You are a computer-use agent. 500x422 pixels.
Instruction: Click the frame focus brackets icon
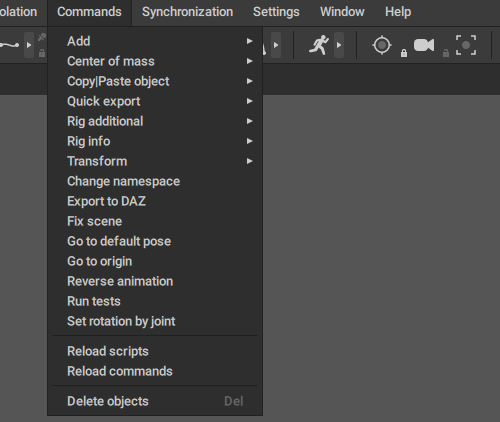click(x=466, y=45)
